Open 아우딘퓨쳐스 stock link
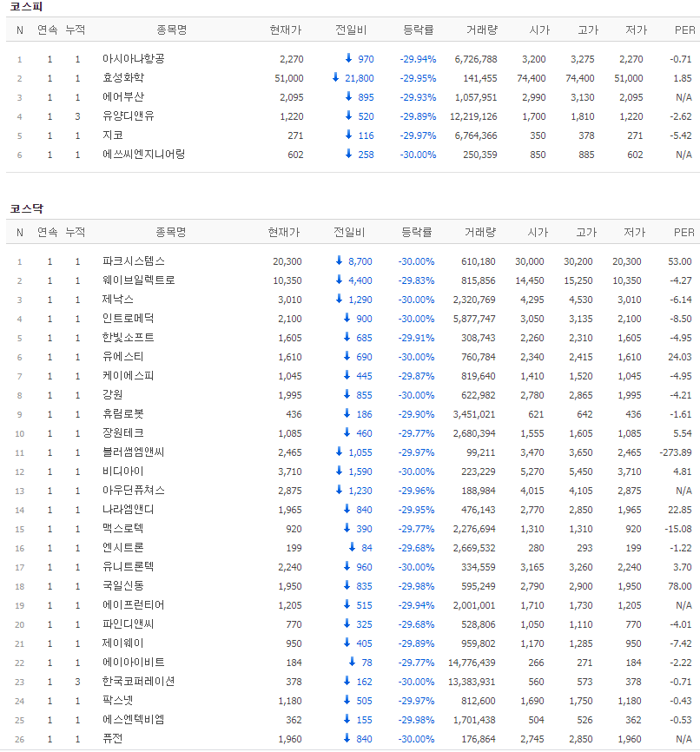Viewport: 700px width, 752px height. 134,491
